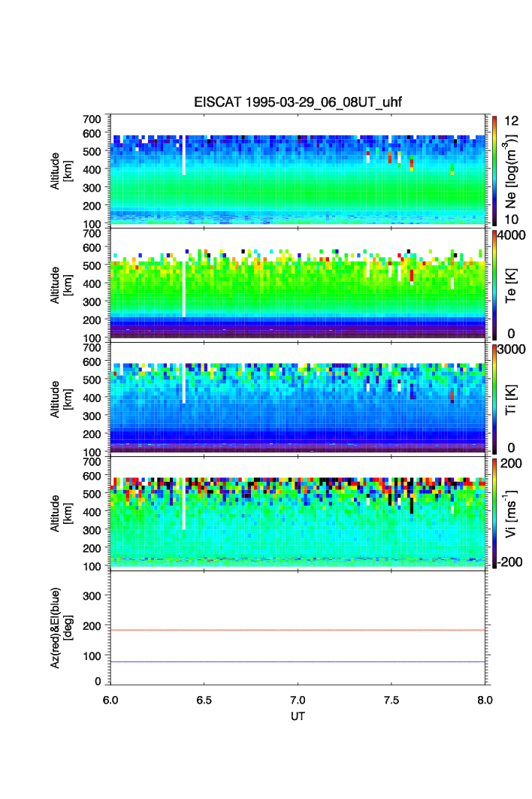This screenshot has height=799, width=532.
Task: Click the EISCAT 1995-03-29 plot title
Action: (x=298, y=104)
